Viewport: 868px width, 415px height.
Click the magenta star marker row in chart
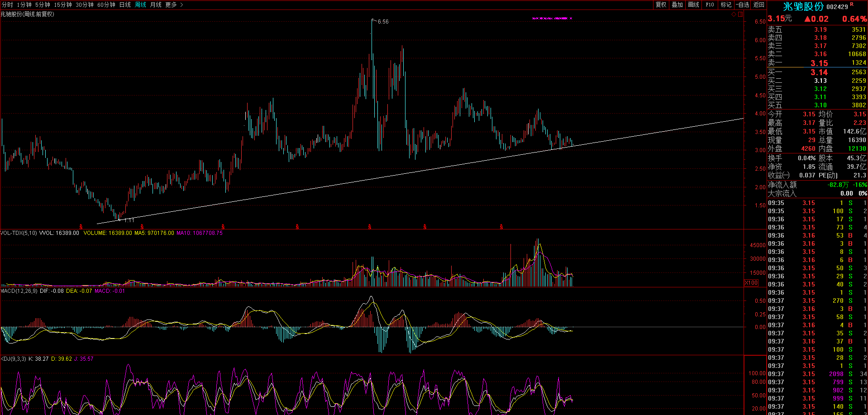click(552, 19)
